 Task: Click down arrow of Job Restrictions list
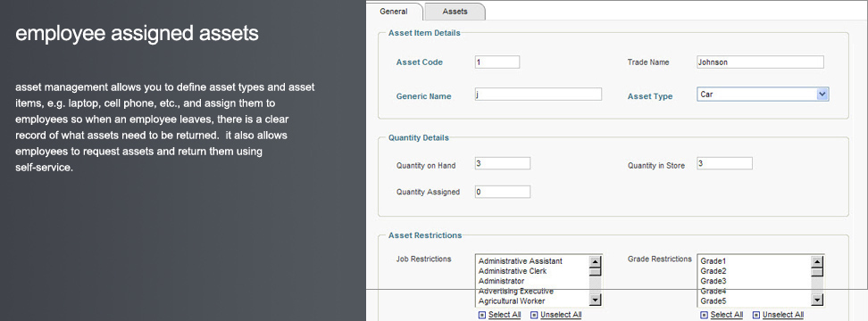pyautogui.click(x=595, y=300)
